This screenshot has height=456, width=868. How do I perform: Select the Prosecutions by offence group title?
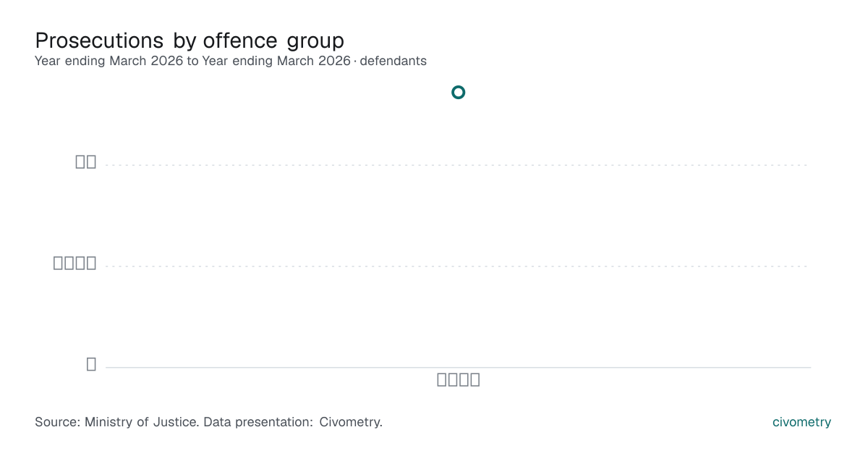click(190, 40)
